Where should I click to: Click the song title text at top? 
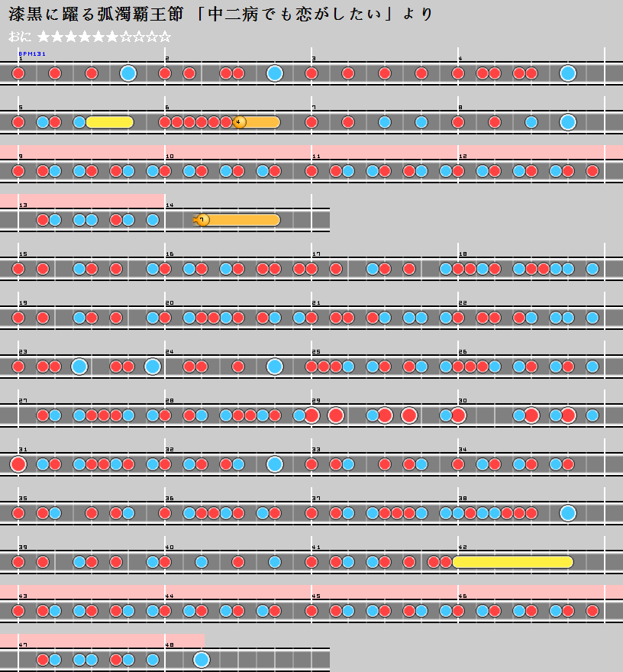(220, 15)
